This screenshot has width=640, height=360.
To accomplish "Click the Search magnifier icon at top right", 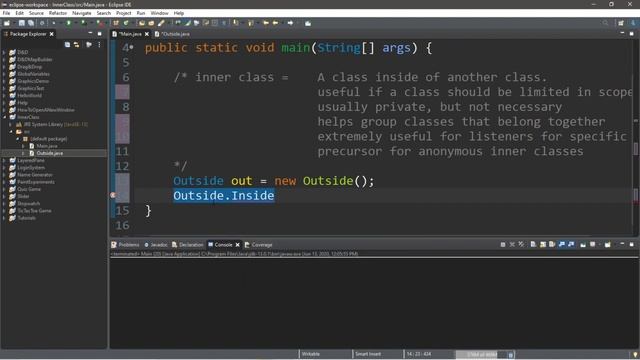I will pyautogui.click(x=605, y=23).
